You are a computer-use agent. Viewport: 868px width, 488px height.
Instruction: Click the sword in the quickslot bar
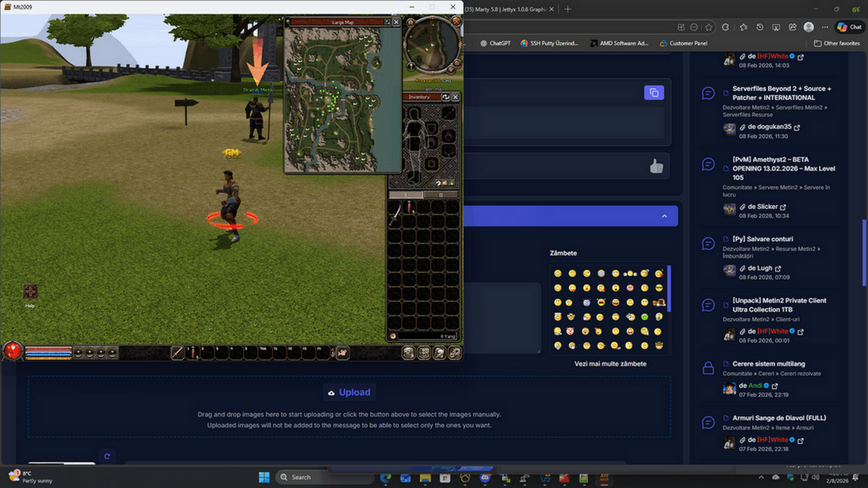click(179, 353)
